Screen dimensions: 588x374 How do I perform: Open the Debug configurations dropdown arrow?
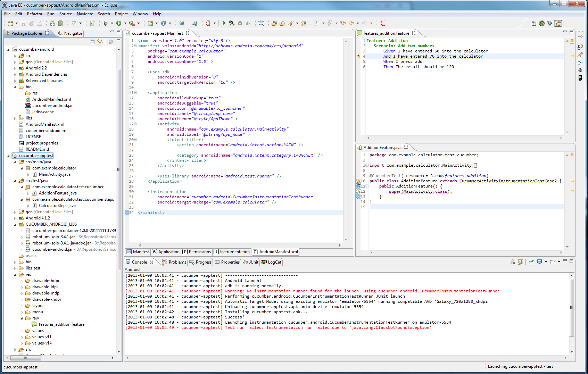pos(112,23)
